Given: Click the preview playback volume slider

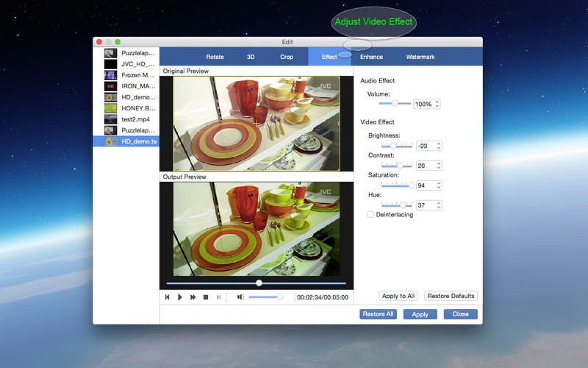Looking at the screenshot, I should click(266, 297).
